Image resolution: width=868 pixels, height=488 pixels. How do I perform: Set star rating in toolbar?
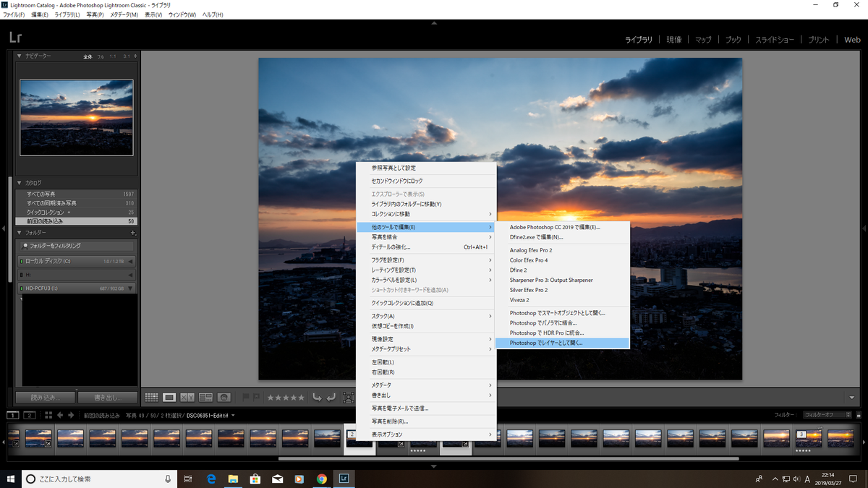tap(286, 397)
